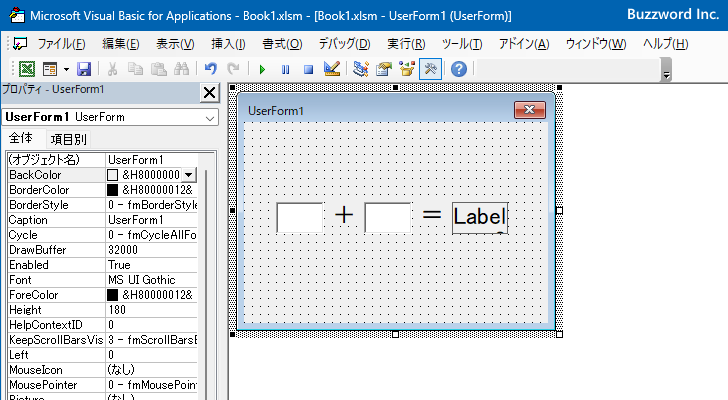Open Properties Window icon
728x400 pixels.
pos(384,69)
